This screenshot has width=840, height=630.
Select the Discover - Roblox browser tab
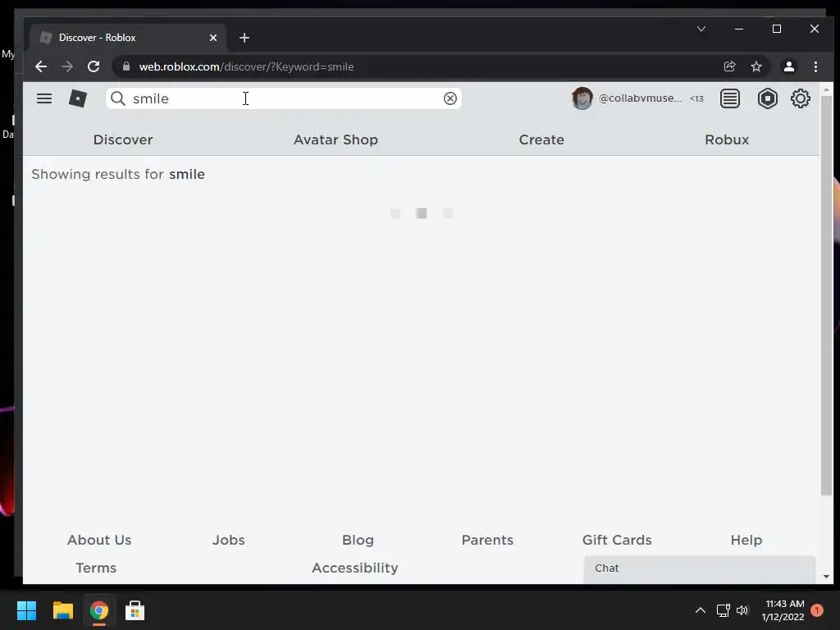pos(127,38)
